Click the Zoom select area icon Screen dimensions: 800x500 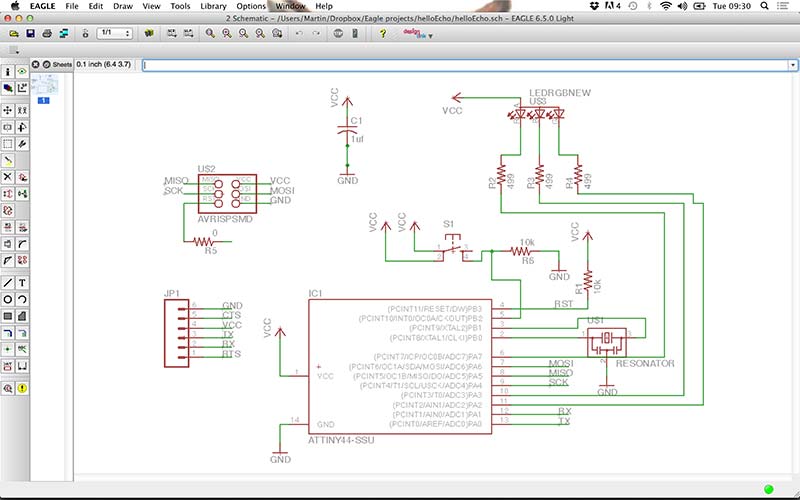coord(277,34)
